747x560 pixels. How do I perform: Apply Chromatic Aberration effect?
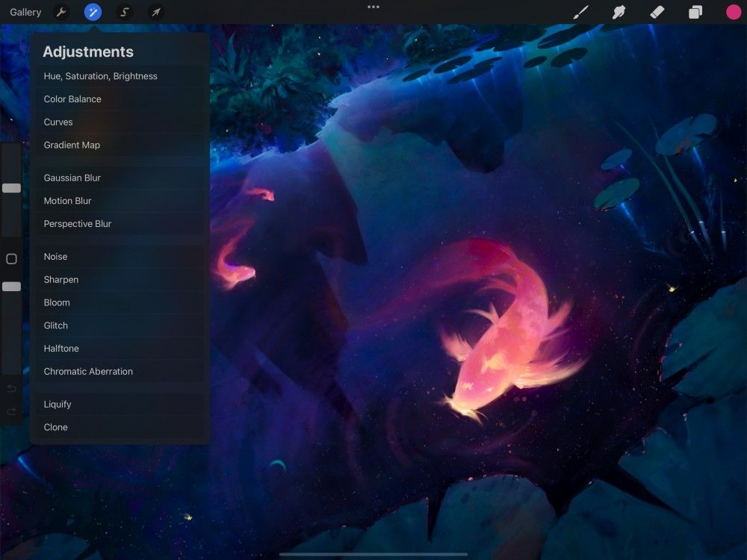(x=87, y=371)
